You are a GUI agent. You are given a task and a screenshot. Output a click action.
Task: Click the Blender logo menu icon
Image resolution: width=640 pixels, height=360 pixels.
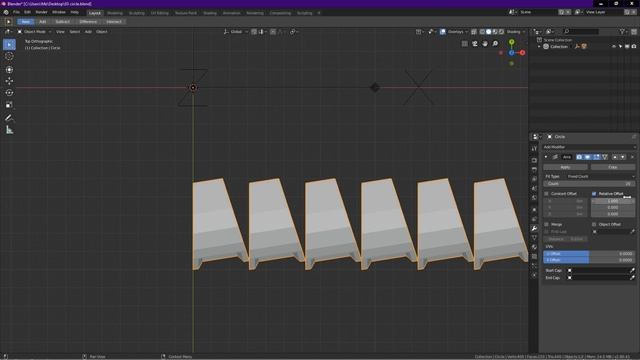point(6,12)
